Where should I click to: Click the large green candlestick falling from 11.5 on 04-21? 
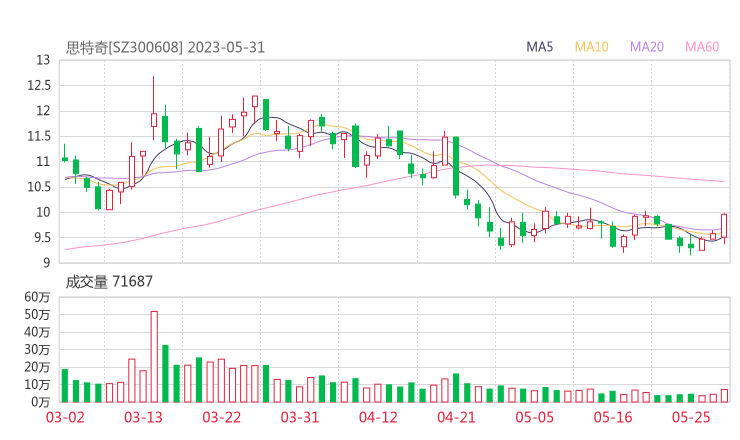(x=456, y=166)
